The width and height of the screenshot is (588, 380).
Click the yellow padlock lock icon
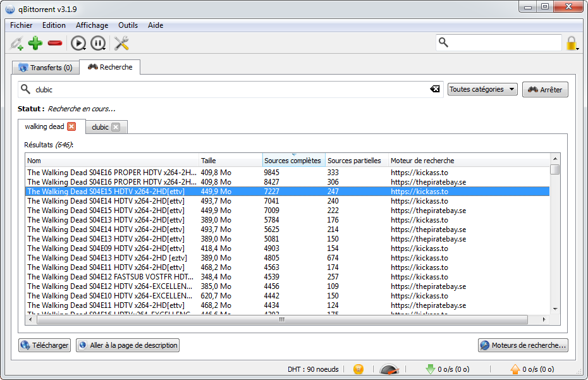coord(572,43)
